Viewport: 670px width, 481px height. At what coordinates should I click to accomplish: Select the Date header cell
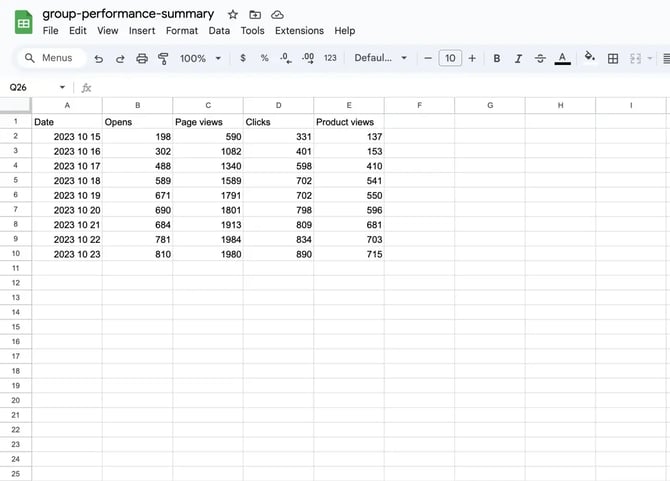pos(67,122)
